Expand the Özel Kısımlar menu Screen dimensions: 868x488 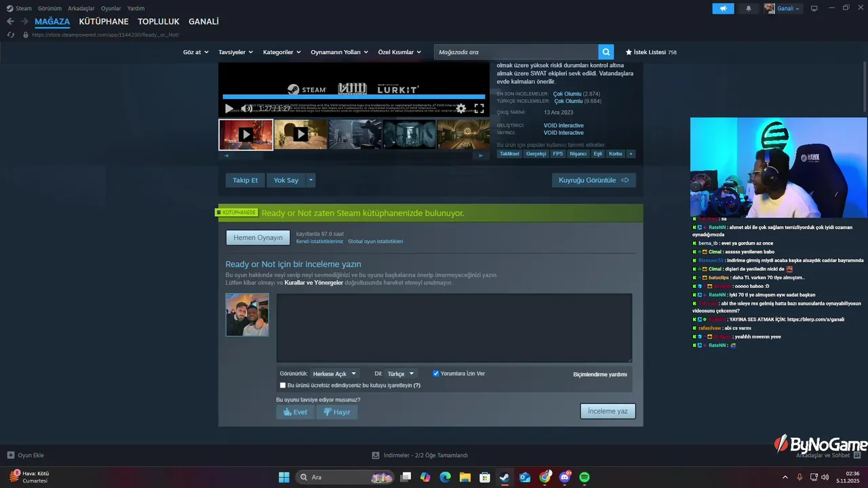pos(399,52)
